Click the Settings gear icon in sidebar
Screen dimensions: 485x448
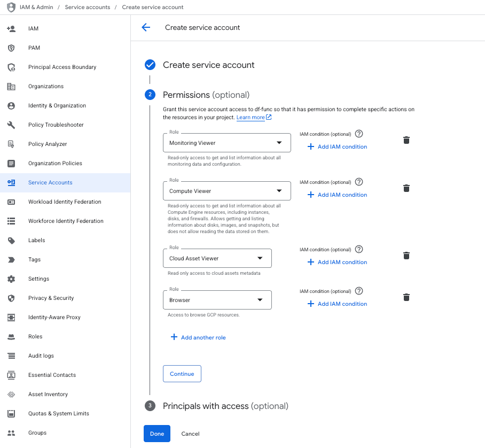[11, 279]
